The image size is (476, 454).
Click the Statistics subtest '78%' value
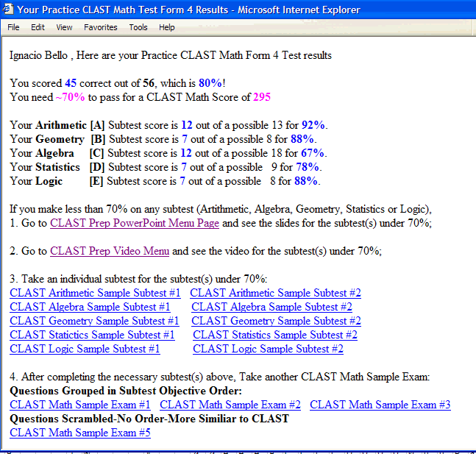(x=308, y=167)
